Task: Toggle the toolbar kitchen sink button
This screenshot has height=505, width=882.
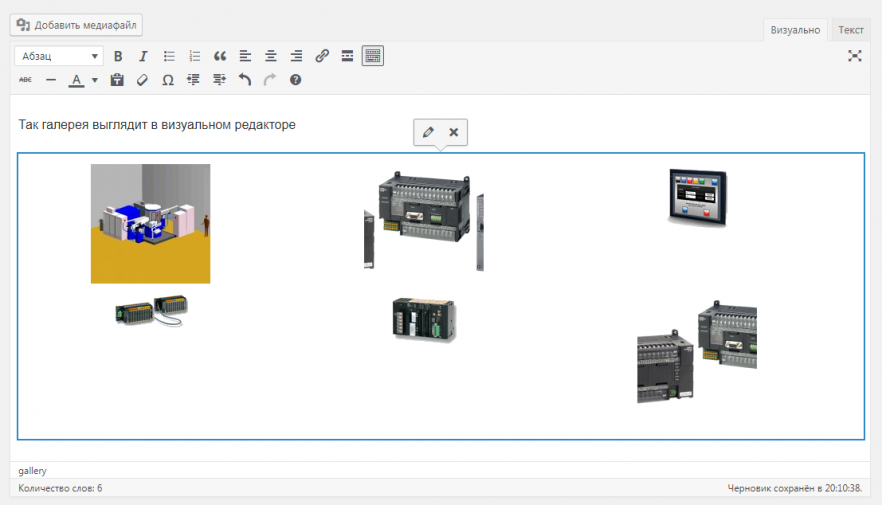Action: 373,56
